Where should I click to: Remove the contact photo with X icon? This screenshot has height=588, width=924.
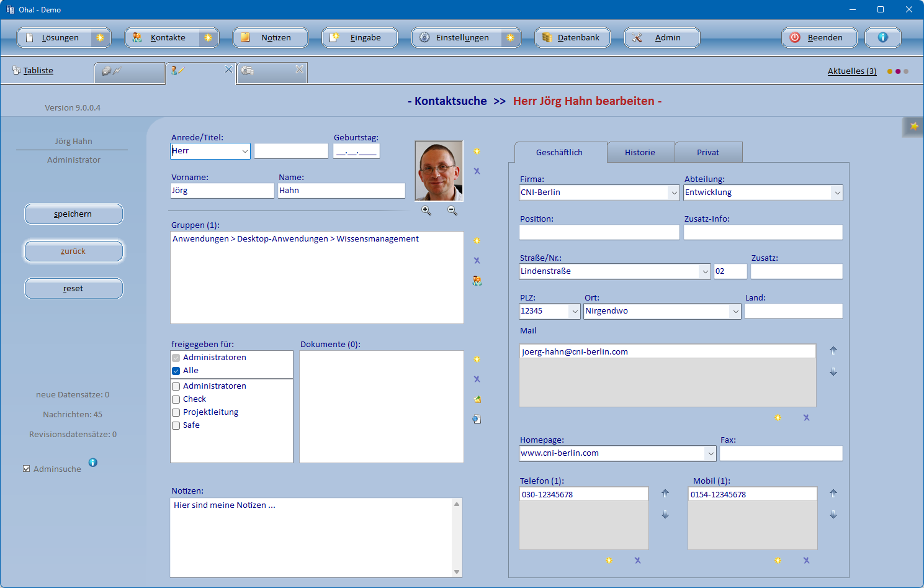pos(477,171)
